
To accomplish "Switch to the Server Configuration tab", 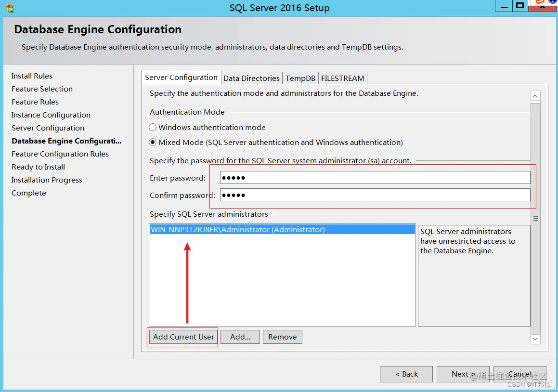I will point(181,78).
